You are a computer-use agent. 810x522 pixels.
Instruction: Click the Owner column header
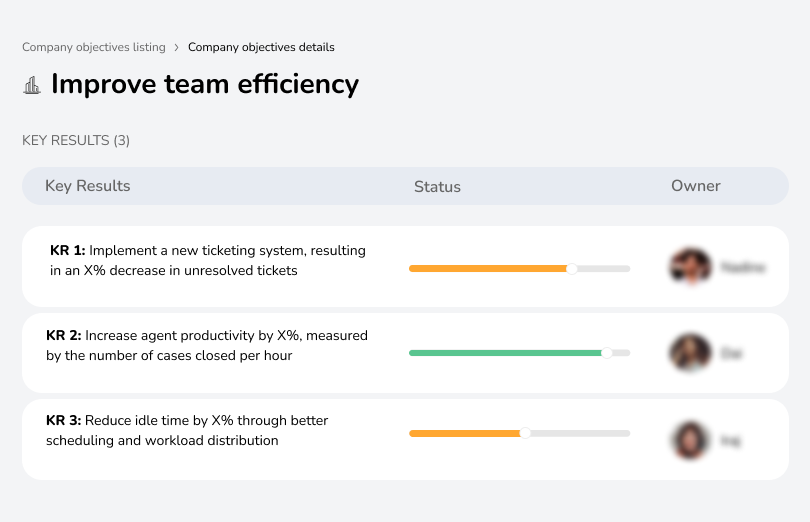click(695, 186)
